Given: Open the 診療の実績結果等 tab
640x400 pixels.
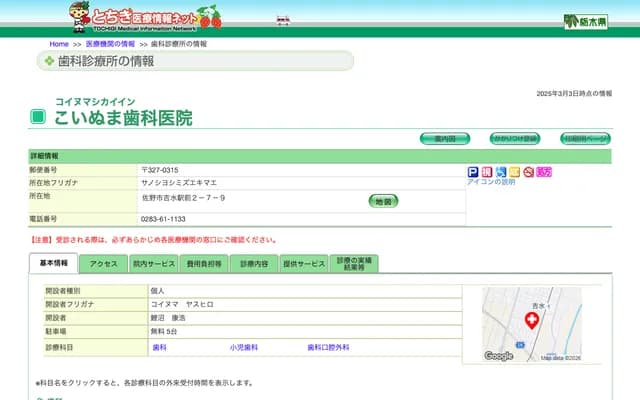Looking at the screenshot, I should (354, 264).
